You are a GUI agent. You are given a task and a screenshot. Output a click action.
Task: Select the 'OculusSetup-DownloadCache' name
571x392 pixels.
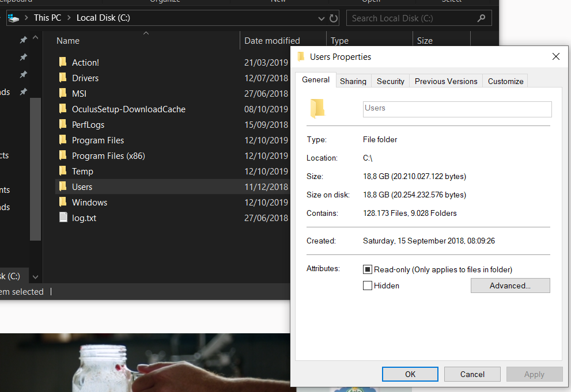click(x=128, y=109)
